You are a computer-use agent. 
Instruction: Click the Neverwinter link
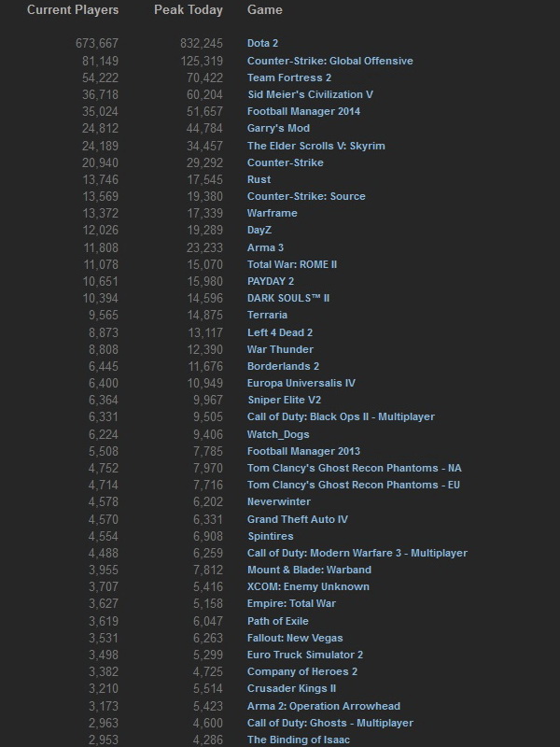[278, 501]
